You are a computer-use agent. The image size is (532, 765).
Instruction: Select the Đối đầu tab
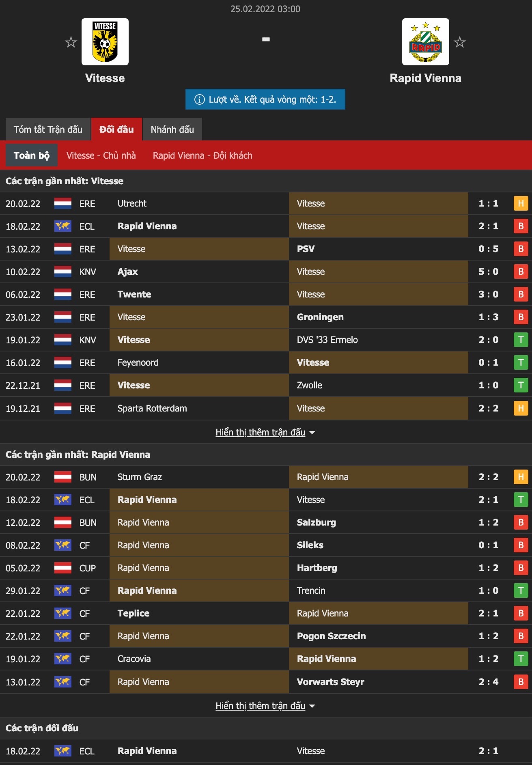pyautogui.click(x=116, y=129)
